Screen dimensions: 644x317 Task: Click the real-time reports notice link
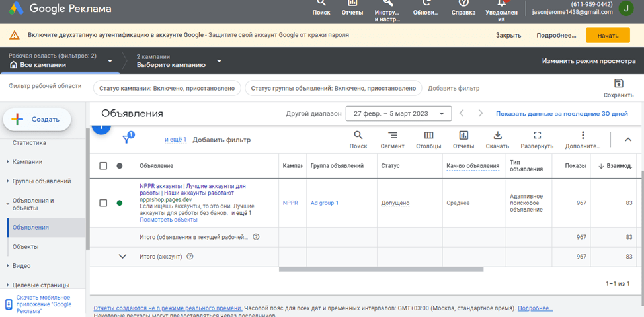pyautogui.click(x=167, y=308)
